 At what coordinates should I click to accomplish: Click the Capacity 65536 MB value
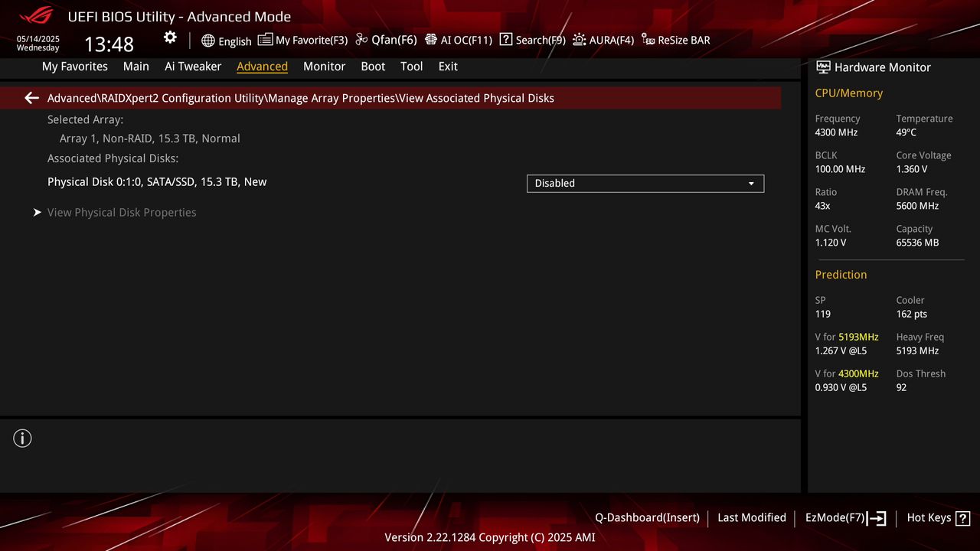(x=917, y=243)
